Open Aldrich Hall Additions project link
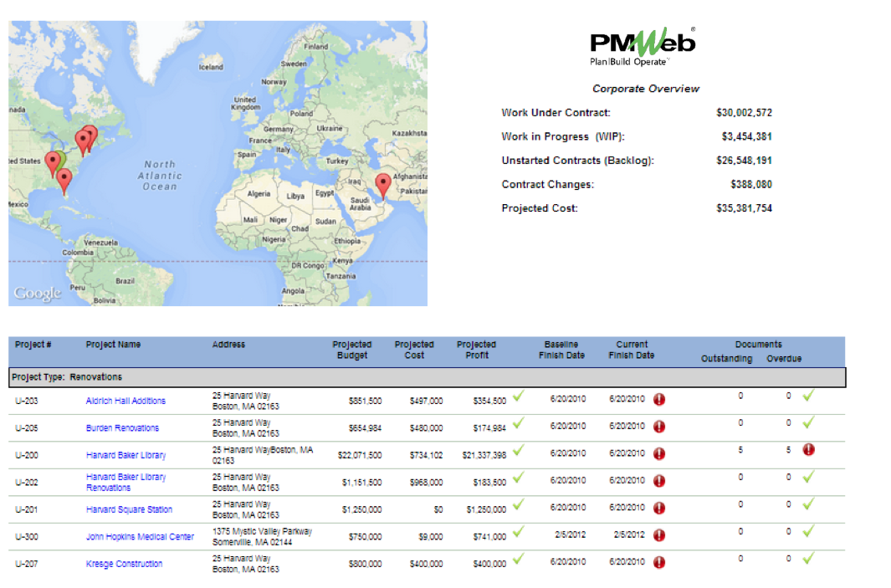 (x=125, y=401)
